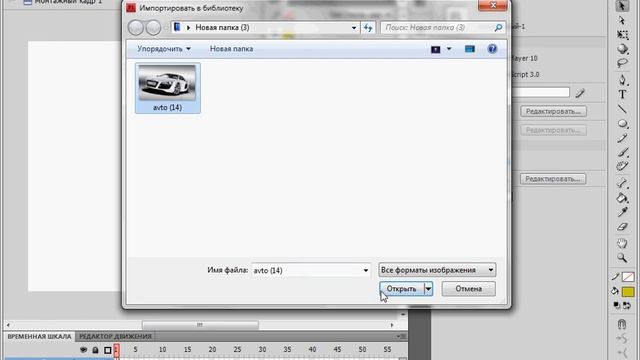This screenshot has height=360, width=640.
Task: Click the stage scroll left arrow
Action: [x=8, y=325]
